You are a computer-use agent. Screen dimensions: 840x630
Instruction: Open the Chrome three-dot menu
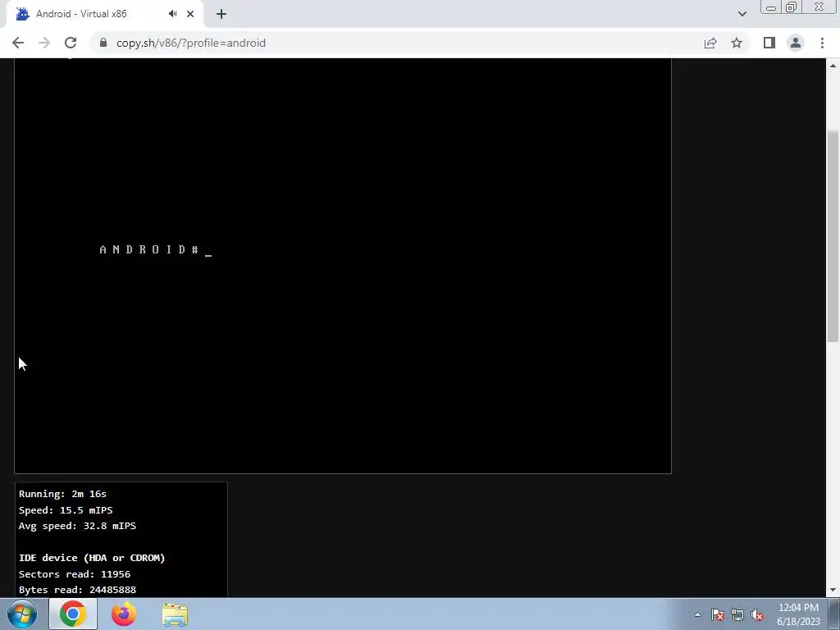tap(822, 43)
